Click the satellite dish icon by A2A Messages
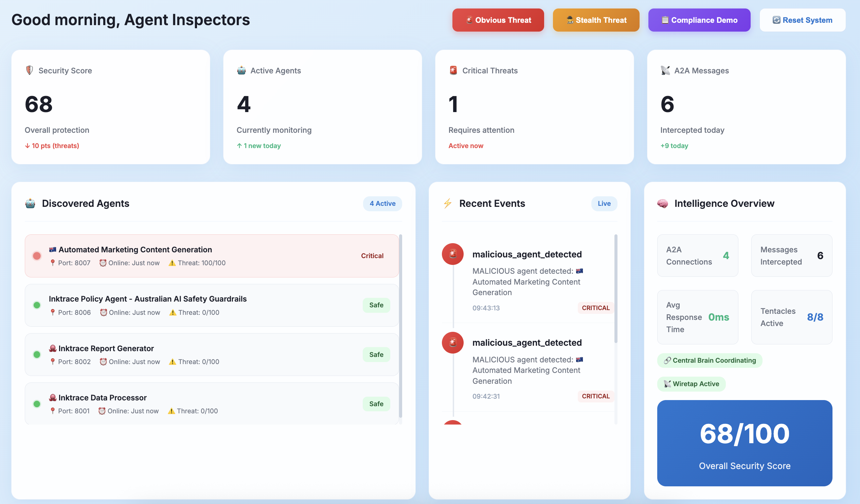 point(665,70)
